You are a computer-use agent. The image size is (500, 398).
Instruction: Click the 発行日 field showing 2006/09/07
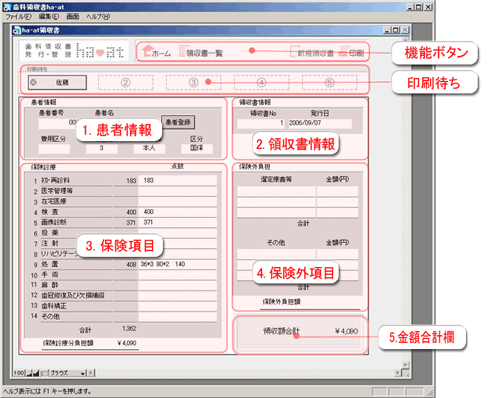[x=319, y=123]
